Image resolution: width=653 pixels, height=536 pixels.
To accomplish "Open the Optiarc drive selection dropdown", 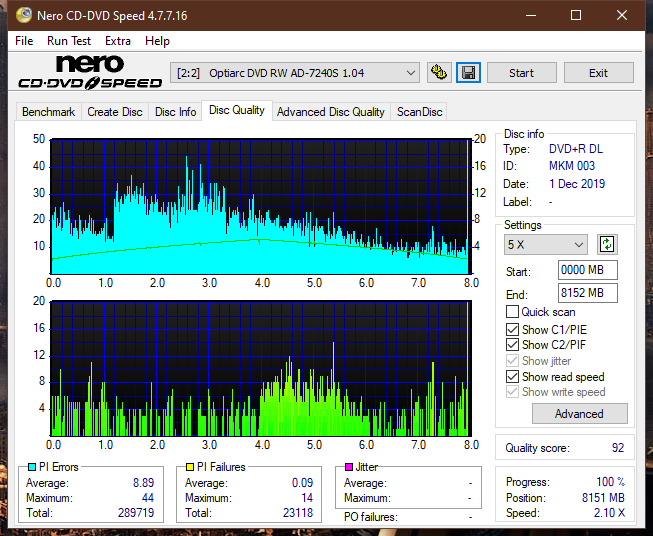I will click(294, 73).
